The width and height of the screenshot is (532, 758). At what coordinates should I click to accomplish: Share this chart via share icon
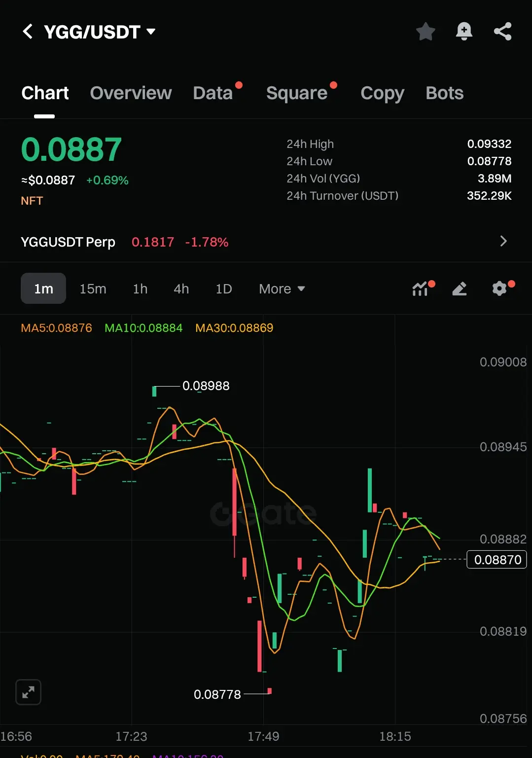[502, 32]
